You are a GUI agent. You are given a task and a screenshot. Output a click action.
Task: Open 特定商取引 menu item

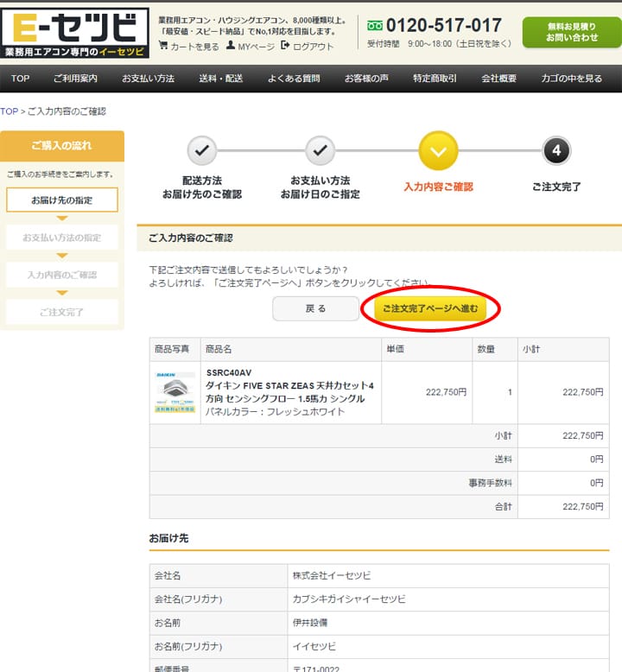pos(435,79)
